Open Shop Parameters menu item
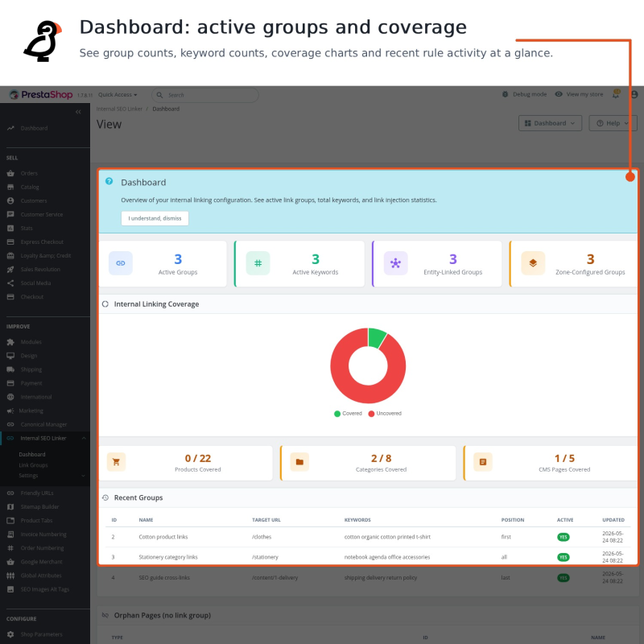 tap(42, 634)
